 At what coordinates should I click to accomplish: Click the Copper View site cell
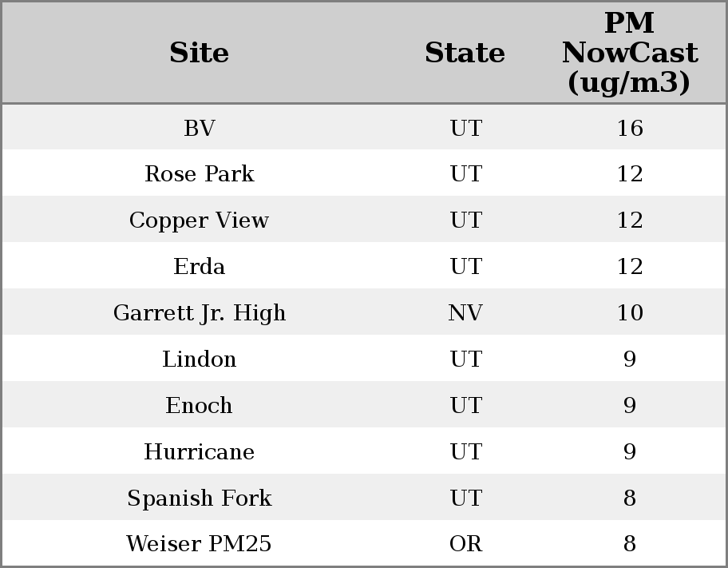(x=199, y=220)
